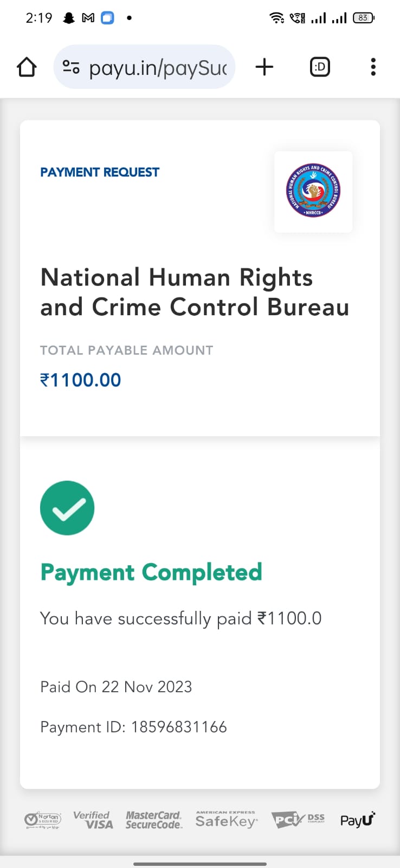This screenshot has width=400, height=868.
Task: Tap the MasterCard SecureCode logo
Action: [x=154, y=820]
